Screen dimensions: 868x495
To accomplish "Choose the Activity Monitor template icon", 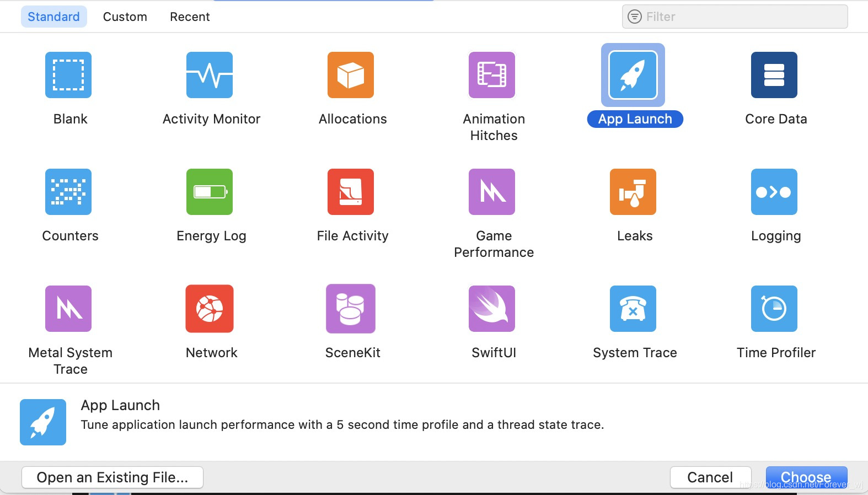I will click(x=210, y=75).
